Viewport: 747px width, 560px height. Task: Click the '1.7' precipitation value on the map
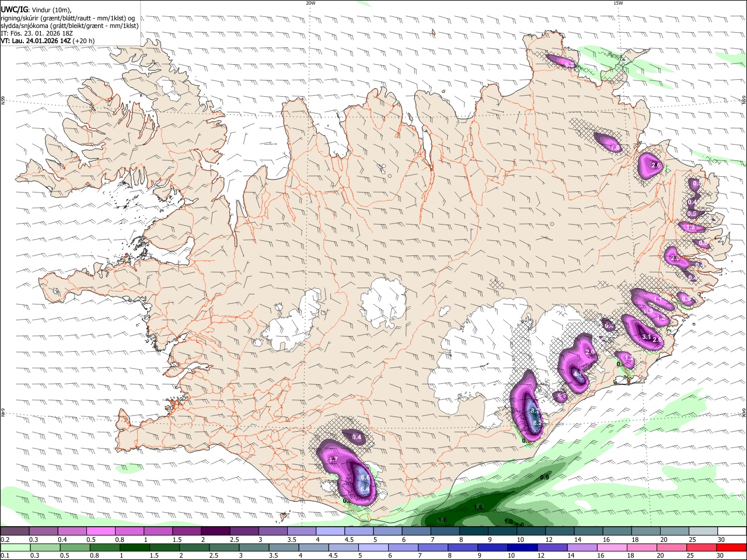point(333,460)
